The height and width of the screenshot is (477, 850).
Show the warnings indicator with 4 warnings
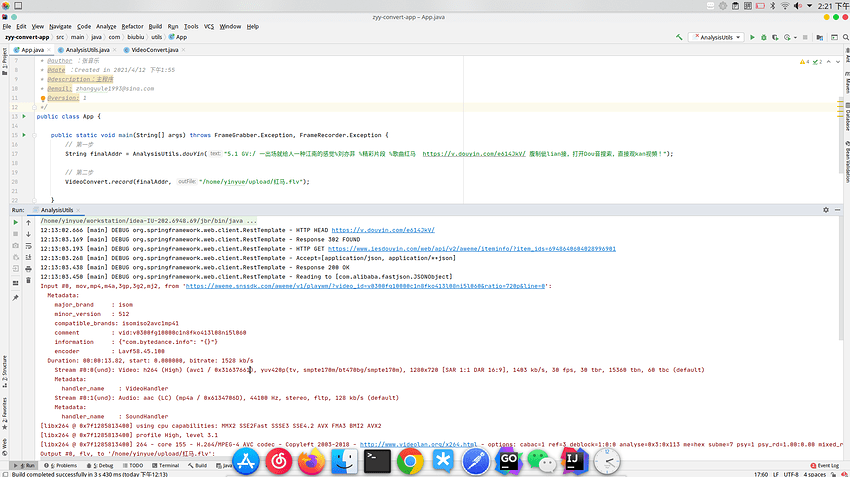tap(804, 62)
